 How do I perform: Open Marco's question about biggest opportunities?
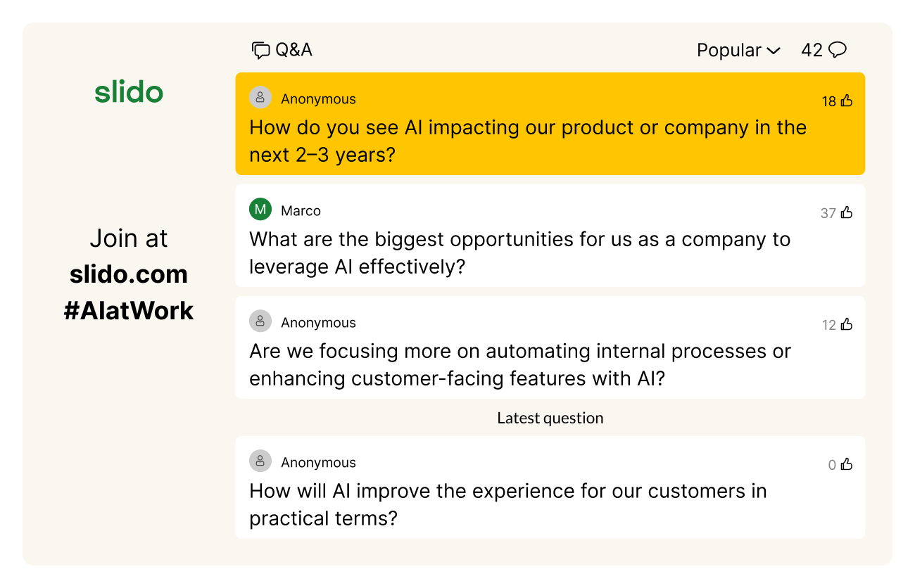point(519,253)
